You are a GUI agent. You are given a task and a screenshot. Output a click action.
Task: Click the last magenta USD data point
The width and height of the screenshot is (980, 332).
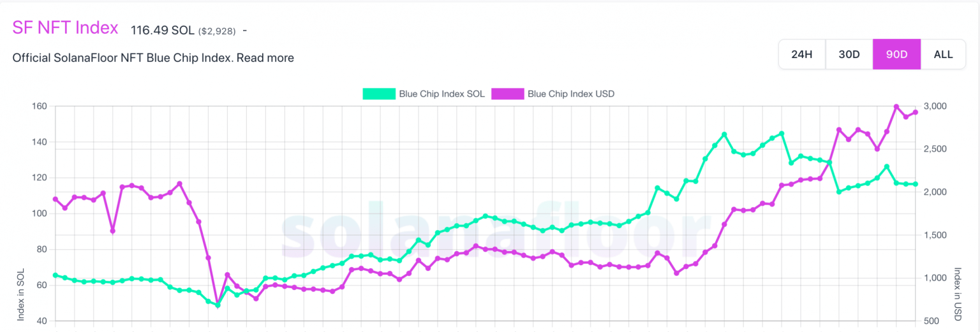[915, 112]
